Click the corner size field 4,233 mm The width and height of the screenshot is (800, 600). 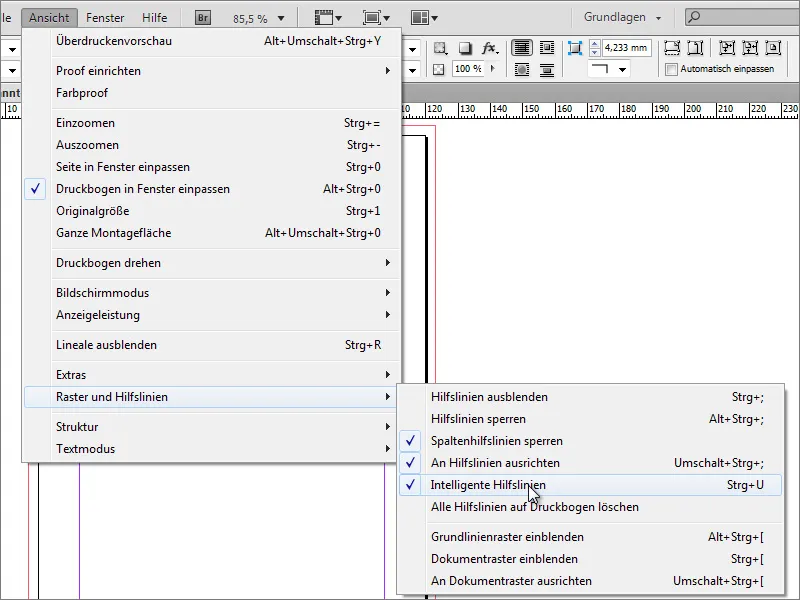tap(626, 48)
